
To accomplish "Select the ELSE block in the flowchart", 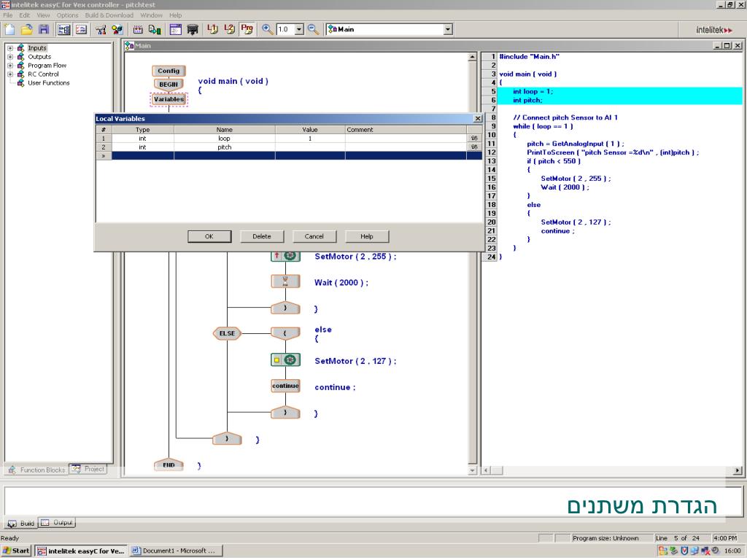I will point(227,333).
